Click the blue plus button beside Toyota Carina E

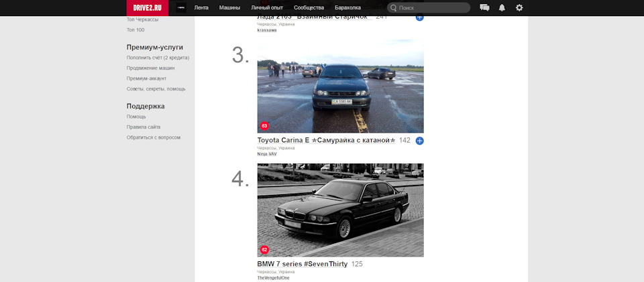[x=419, y=141]
